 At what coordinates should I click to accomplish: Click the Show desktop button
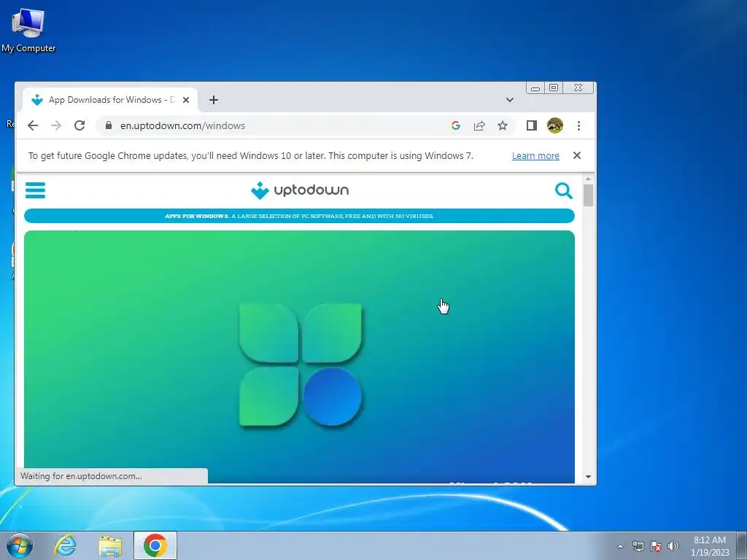(742, 545)
